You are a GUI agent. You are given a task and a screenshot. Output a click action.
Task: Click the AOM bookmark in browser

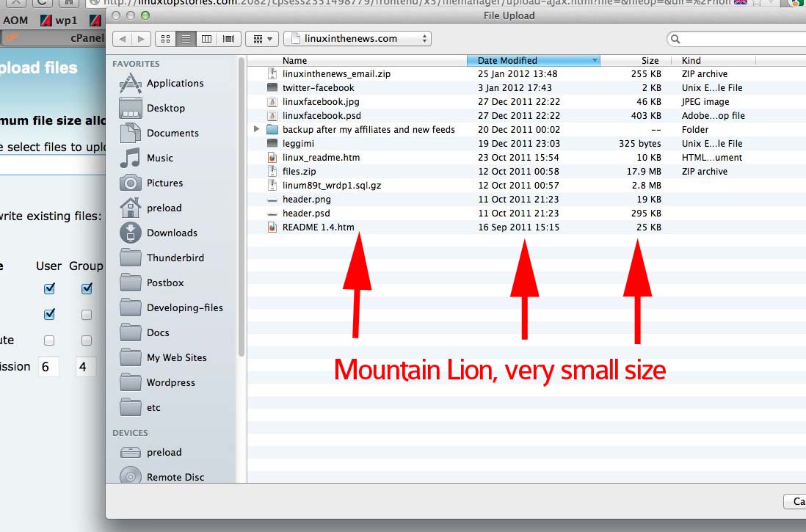15,21
